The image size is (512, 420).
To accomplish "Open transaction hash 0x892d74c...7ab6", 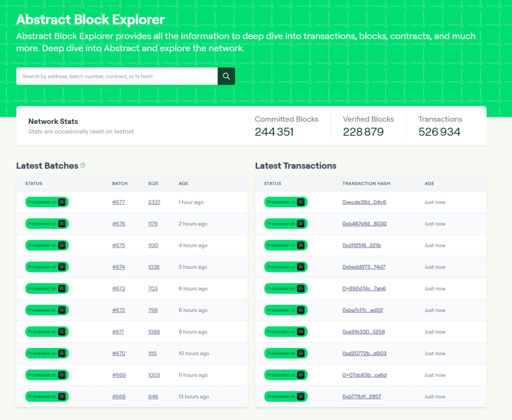I will click(364, 288).
